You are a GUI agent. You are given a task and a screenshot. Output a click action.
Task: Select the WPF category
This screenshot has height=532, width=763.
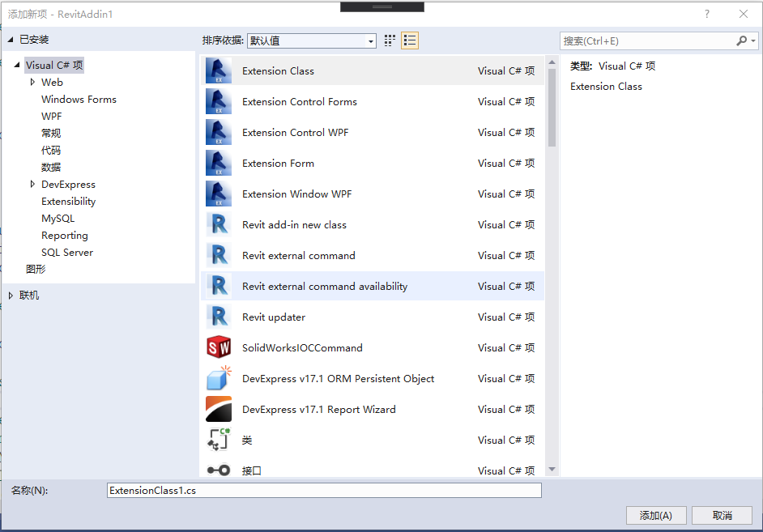(52, 117)
